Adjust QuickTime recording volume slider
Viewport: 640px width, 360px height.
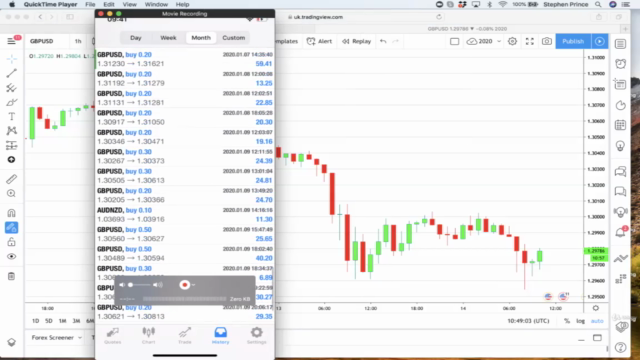pos(141,285)
